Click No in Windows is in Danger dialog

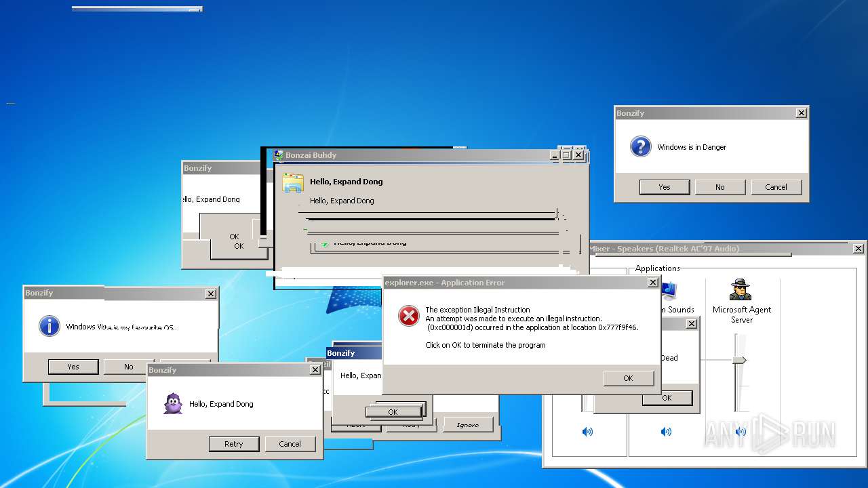click(720, 187)
